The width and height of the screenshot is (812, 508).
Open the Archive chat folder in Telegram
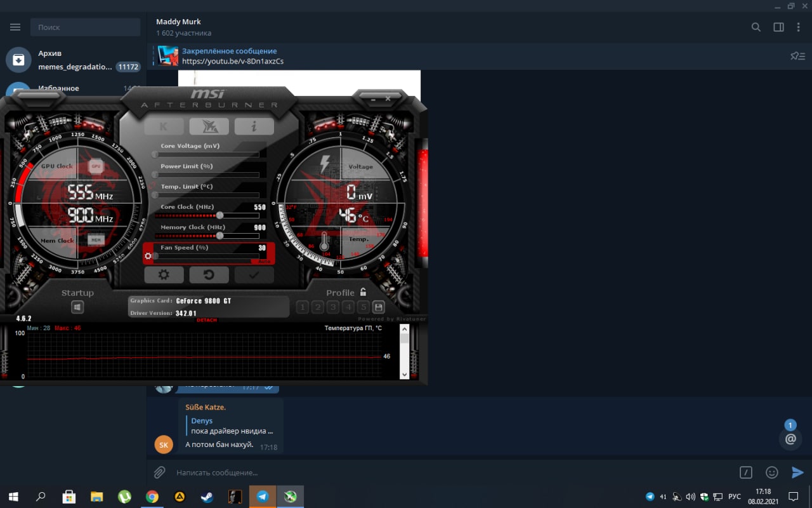[73, 60]
